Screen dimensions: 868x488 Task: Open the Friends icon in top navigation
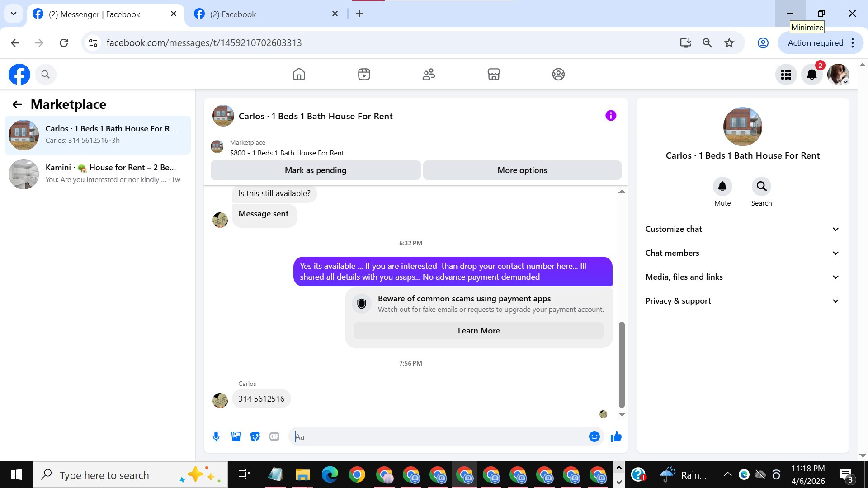pyautogui.click(x=429, y=74)
